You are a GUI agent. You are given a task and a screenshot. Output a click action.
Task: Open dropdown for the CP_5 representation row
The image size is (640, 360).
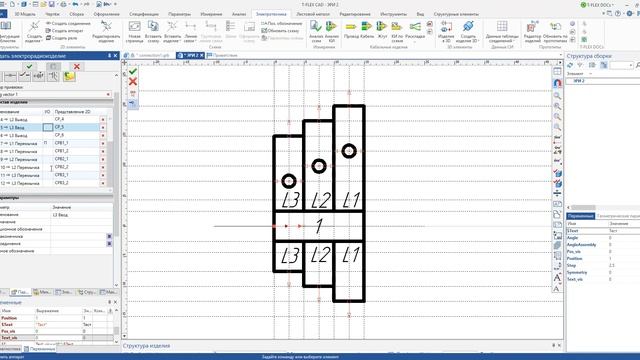click(x=103, y=127)
